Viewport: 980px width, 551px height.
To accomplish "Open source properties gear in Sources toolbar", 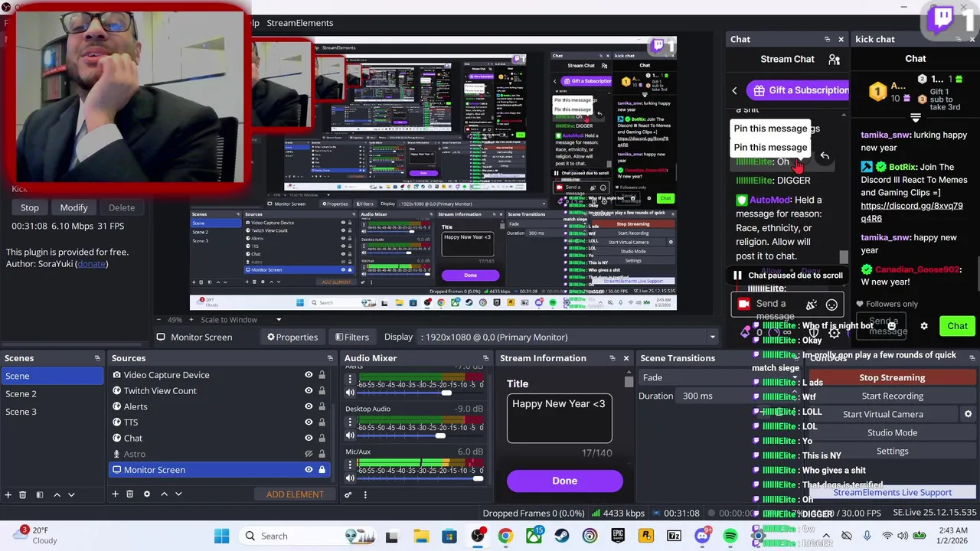I will coord(147,494).
